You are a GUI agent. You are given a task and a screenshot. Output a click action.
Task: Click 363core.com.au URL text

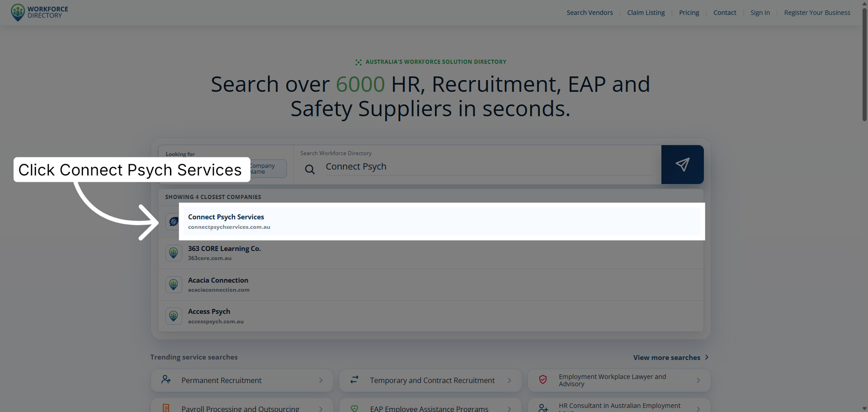coord(210,258)
